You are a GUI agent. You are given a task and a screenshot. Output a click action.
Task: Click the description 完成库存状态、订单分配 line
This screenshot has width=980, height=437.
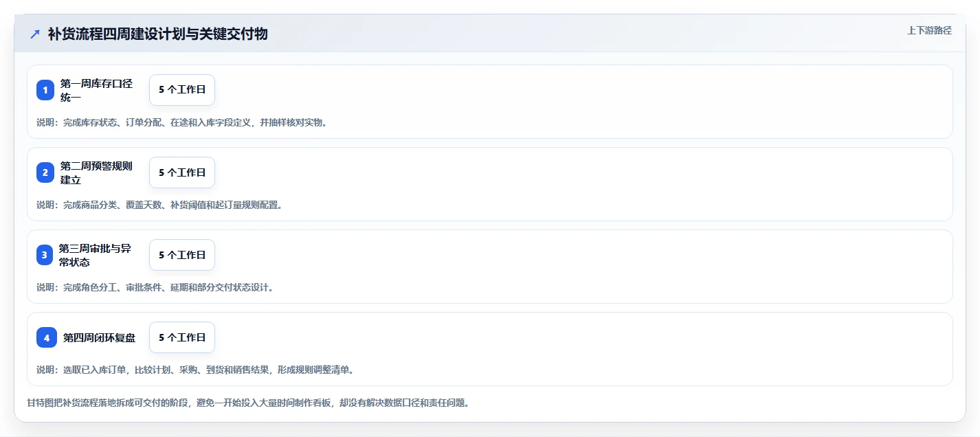click(x=182, y=122)
